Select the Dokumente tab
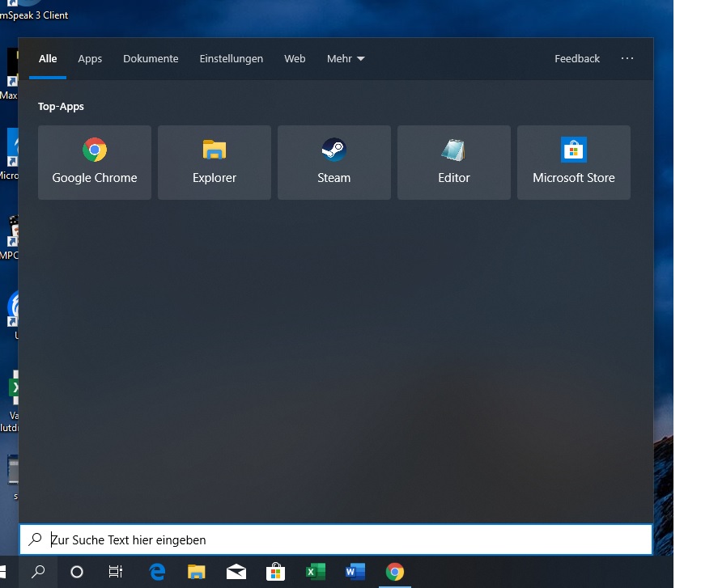 151,58
